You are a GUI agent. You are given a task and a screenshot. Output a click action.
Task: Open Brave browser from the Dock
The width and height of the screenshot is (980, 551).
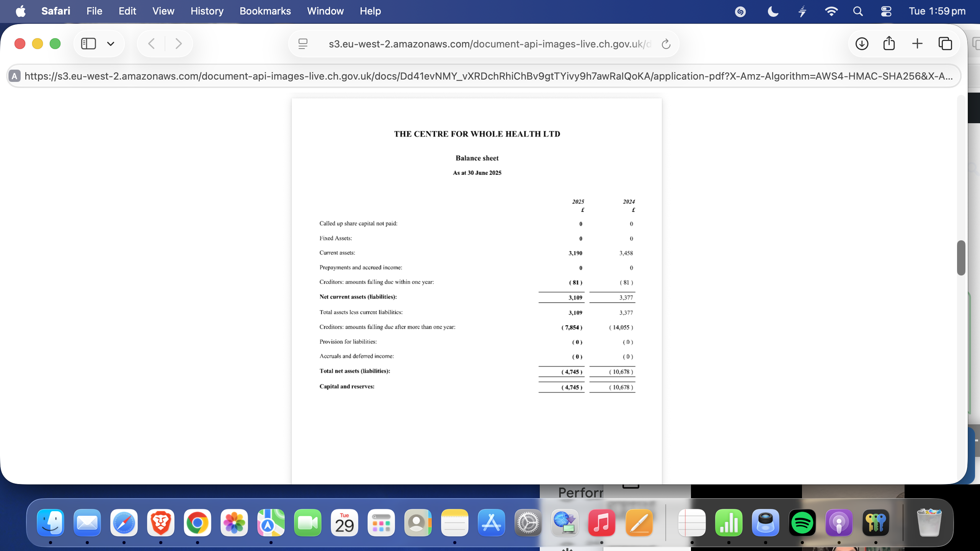(x=161, y=523)
